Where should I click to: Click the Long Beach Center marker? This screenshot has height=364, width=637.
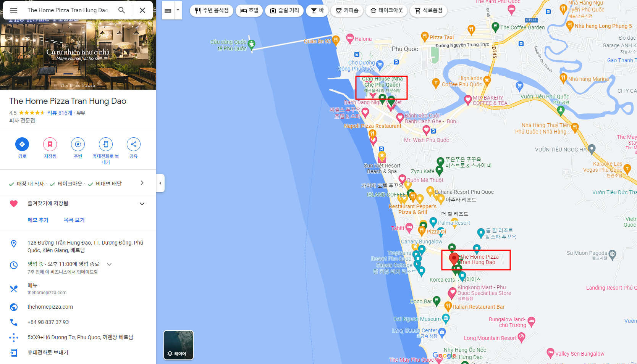coord(442,332)
